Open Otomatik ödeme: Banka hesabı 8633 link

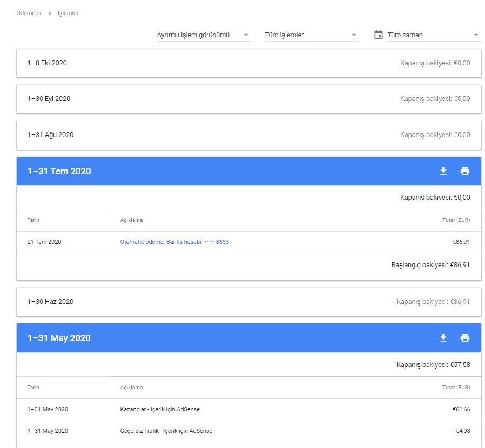coord(174,242)
